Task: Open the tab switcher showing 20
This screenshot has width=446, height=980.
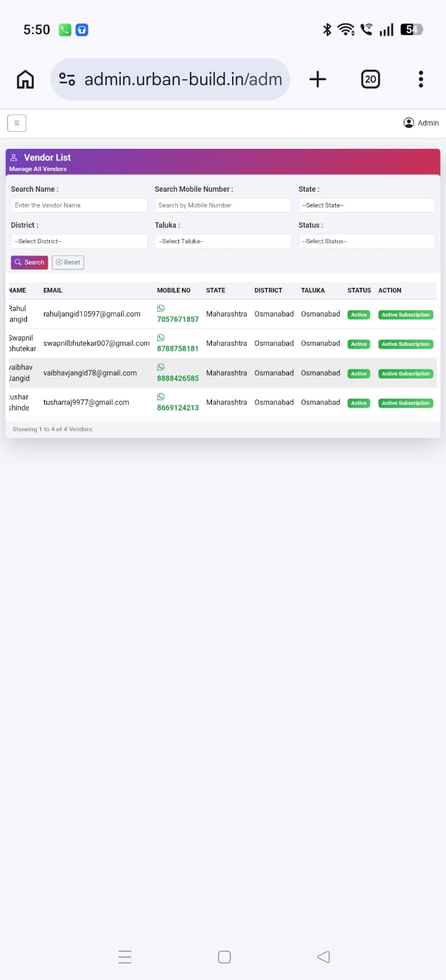Action: [x=370, y=79]
